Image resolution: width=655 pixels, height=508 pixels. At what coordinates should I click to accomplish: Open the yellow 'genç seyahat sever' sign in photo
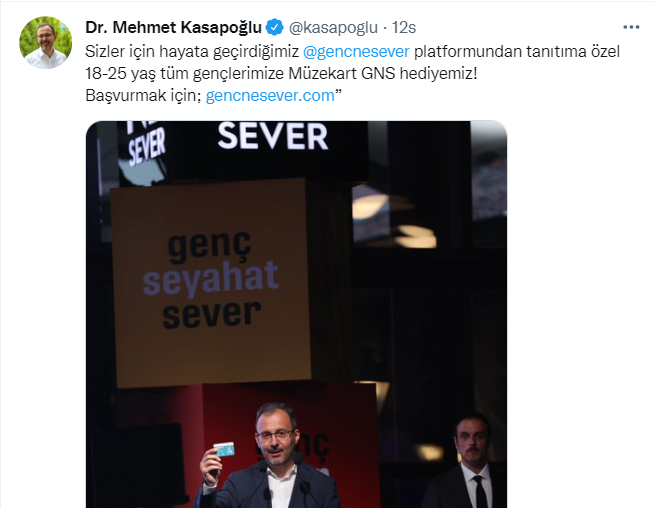(x=211, y=282)
